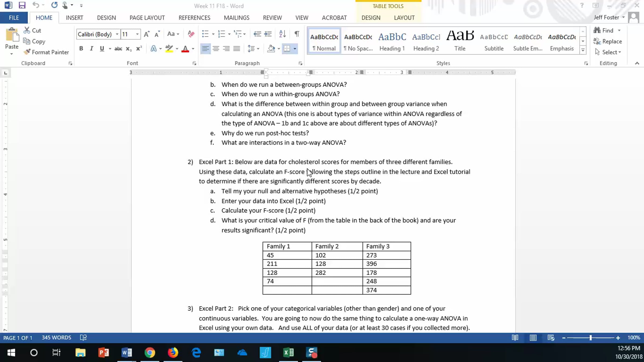Toggle Bold formatting

[x=81, y=49]
